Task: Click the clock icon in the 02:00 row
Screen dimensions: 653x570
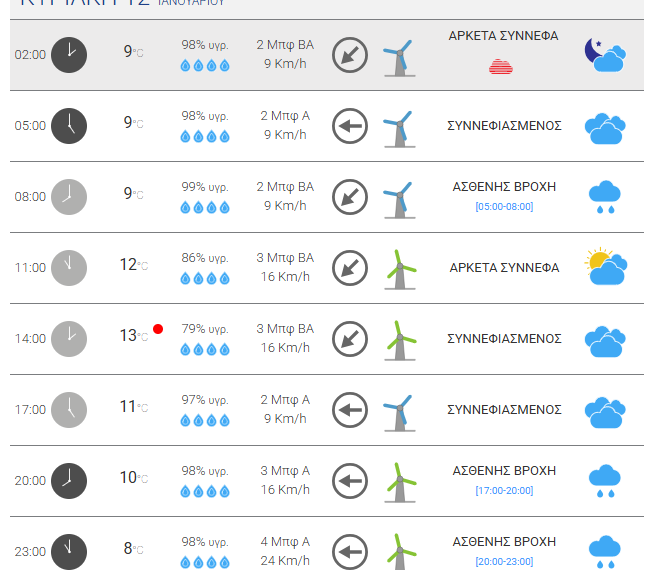Action: click(69, 54)
